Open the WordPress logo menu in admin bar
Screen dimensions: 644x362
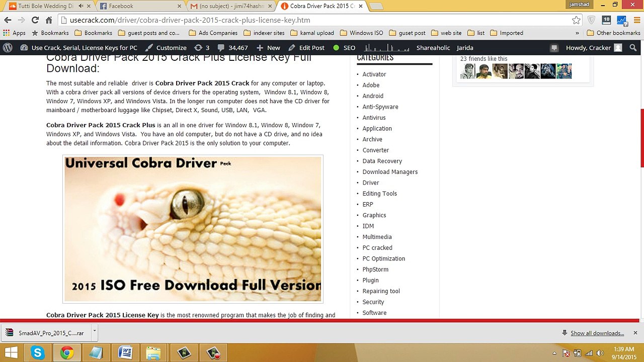pos(8,48)
